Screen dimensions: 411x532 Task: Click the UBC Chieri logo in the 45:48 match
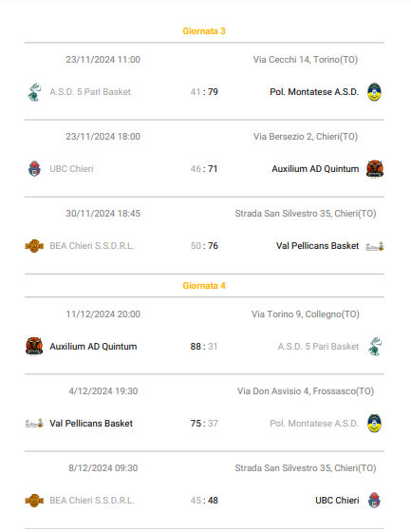click(x=374, y=500)
